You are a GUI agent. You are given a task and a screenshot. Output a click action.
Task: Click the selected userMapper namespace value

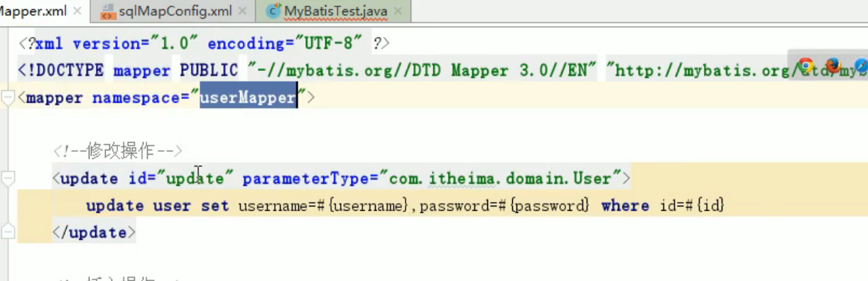click(x=247, y=97)
